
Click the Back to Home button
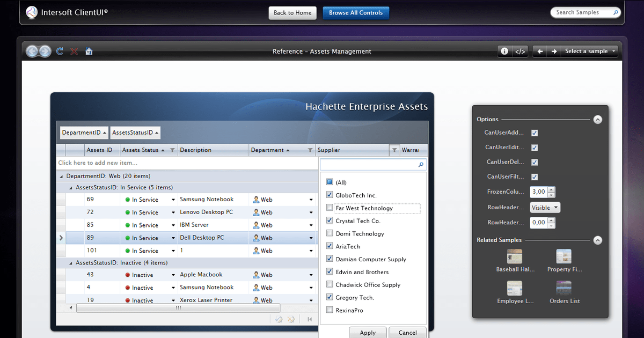coord(292,13)
